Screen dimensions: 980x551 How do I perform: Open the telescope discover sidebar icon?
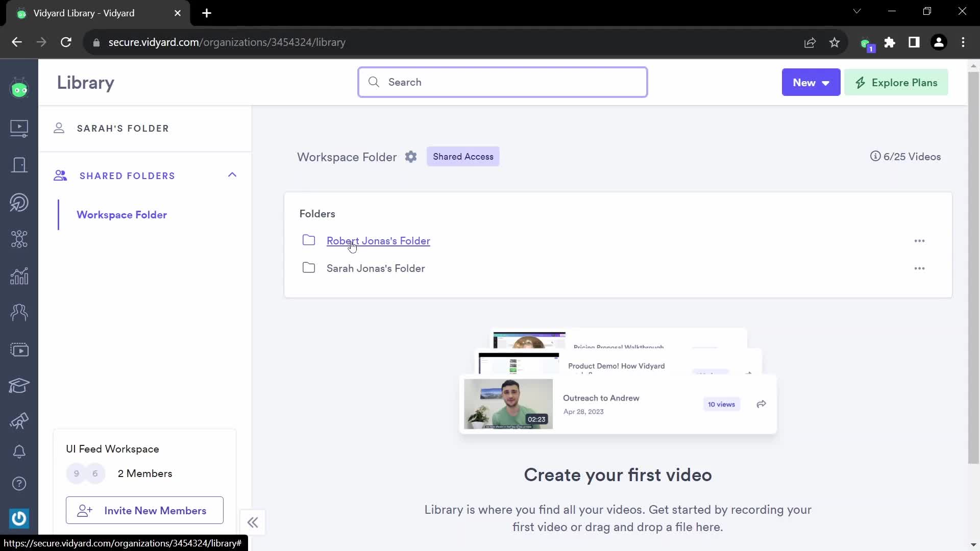click(x=19, y=421)
